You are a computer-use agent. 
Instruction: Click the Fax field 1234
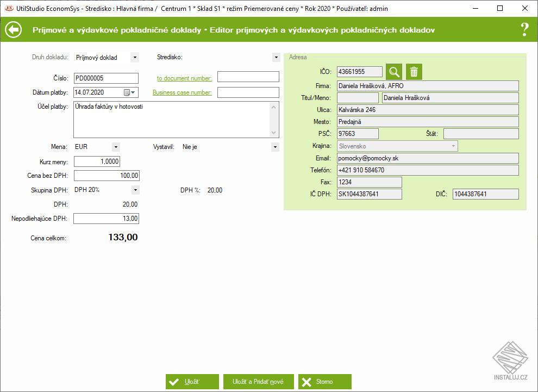click(369, 182)
